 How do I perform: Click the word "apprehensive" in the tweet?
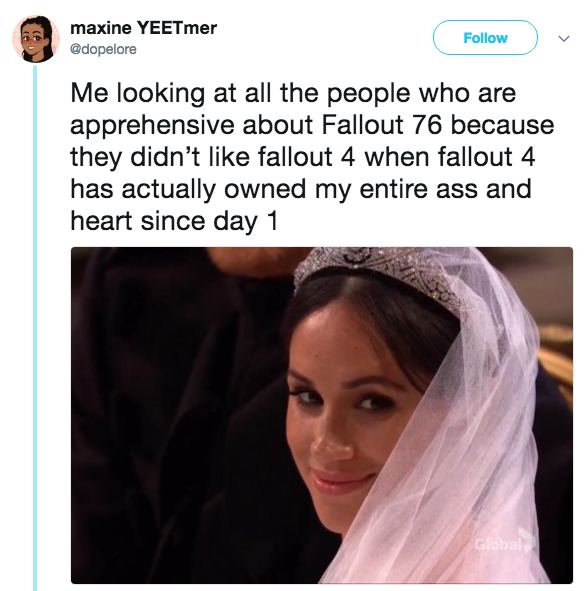[x=152, y=127]
